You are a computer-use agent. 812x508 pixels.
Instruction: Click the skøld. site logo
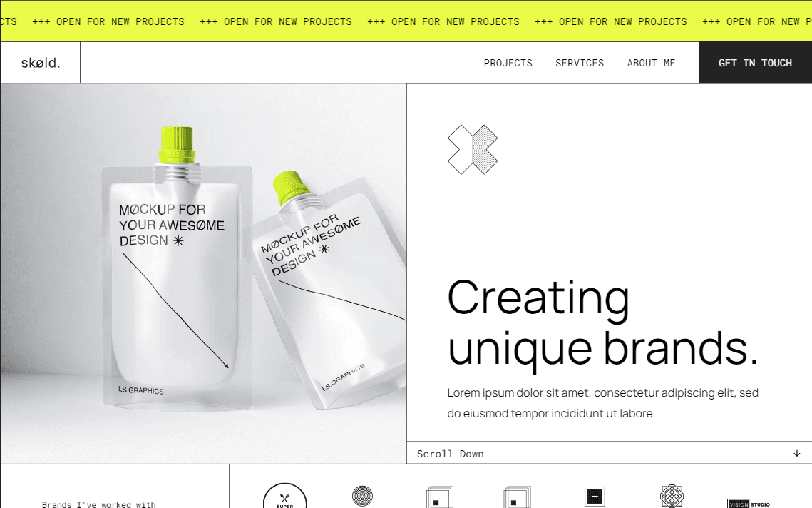point(41,63)
